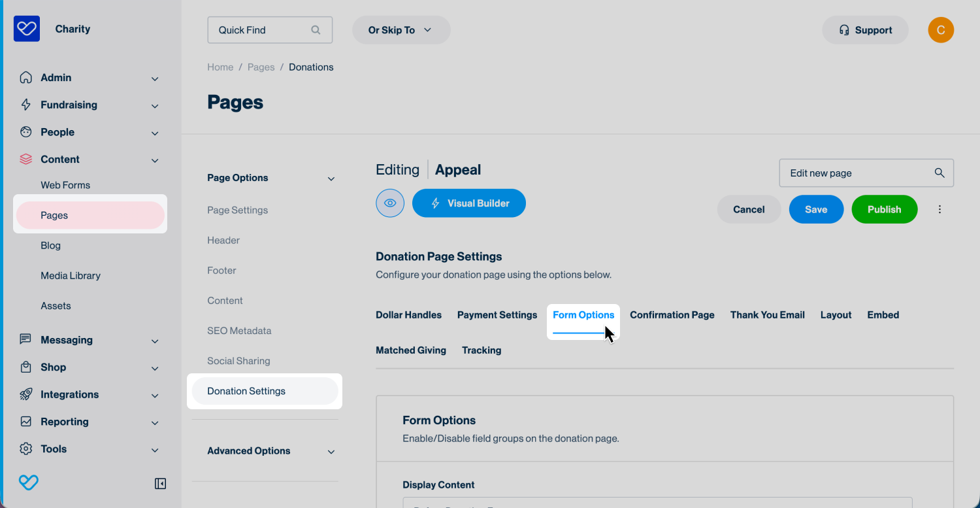Viewport: 980px width, 508px height.
Task: Click the Support headset icon
Action: click(845, 30)
